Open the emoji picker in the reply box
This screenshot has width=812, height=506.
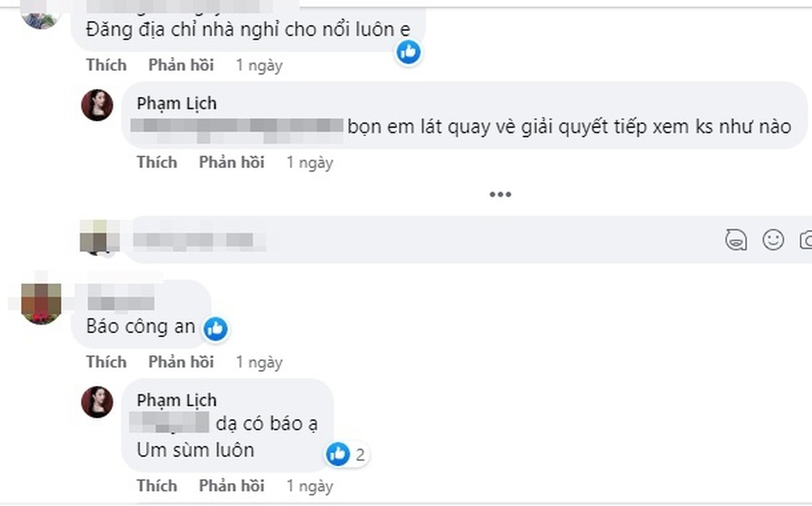coord(773,240)
